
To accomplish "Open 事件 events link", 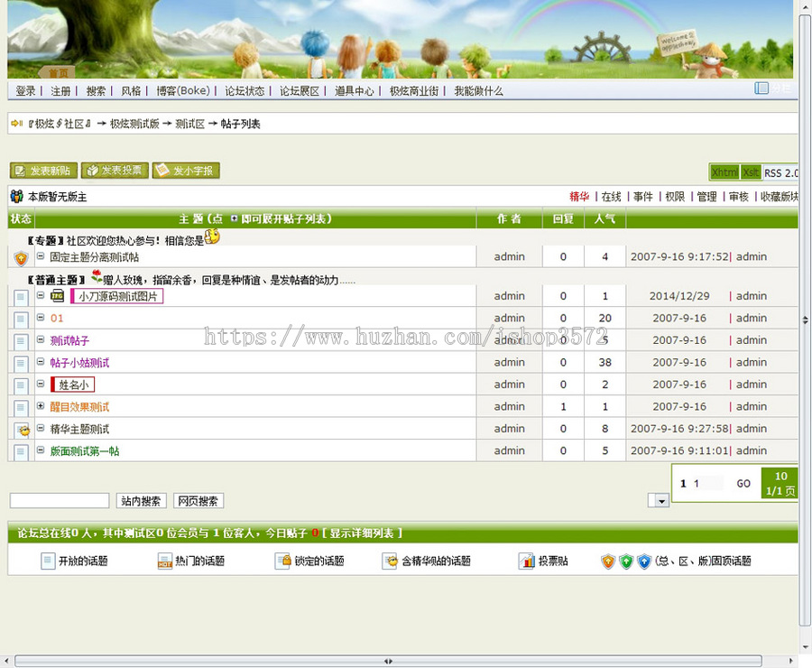I will (642, 197).
